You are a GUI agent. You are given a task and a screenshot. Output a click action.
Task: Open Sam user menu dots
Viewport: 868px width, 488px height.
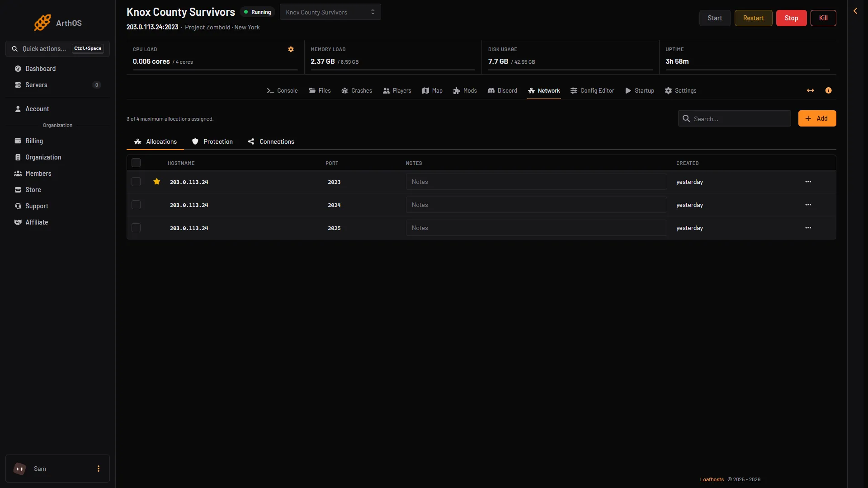[99, 469]
